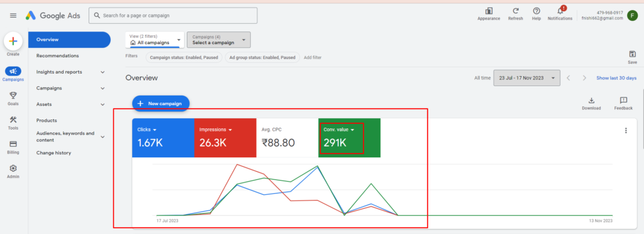Open the date range dropdown

pos(527,78)
